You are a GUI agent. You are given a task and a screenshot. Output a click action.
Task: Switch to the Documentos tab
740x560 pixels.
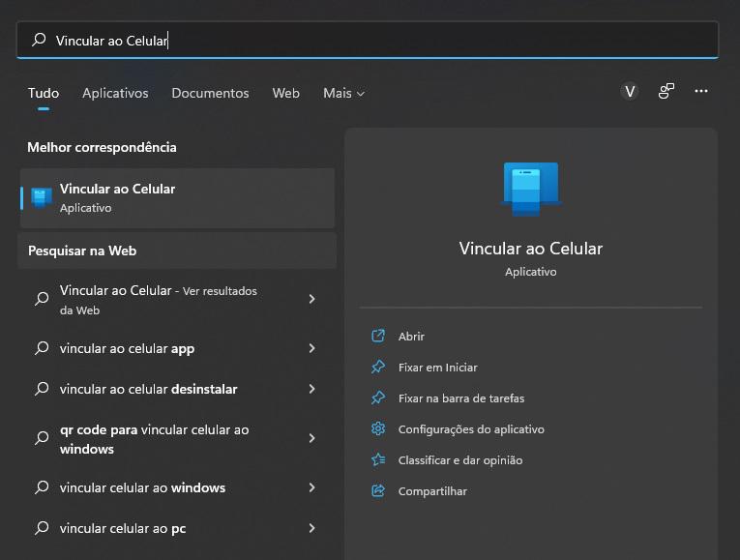[x=210, y=93]
